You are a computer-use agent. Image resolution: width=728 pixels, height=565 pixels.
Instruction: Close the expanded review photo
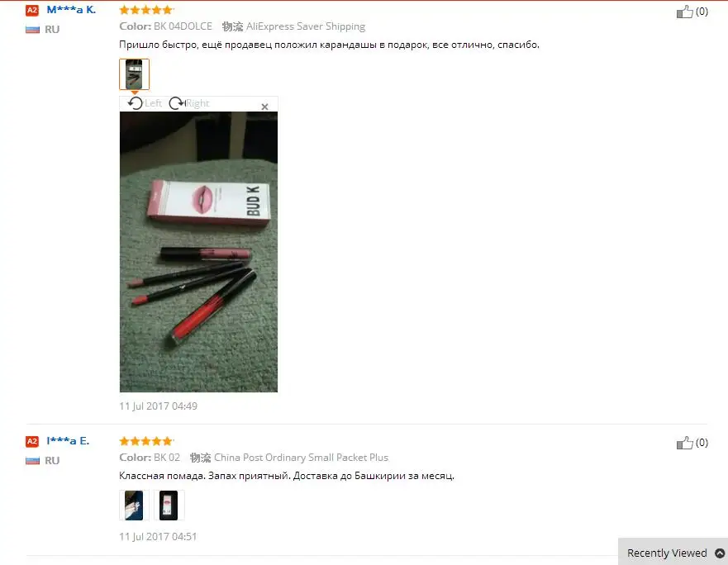tap(264, 107)
